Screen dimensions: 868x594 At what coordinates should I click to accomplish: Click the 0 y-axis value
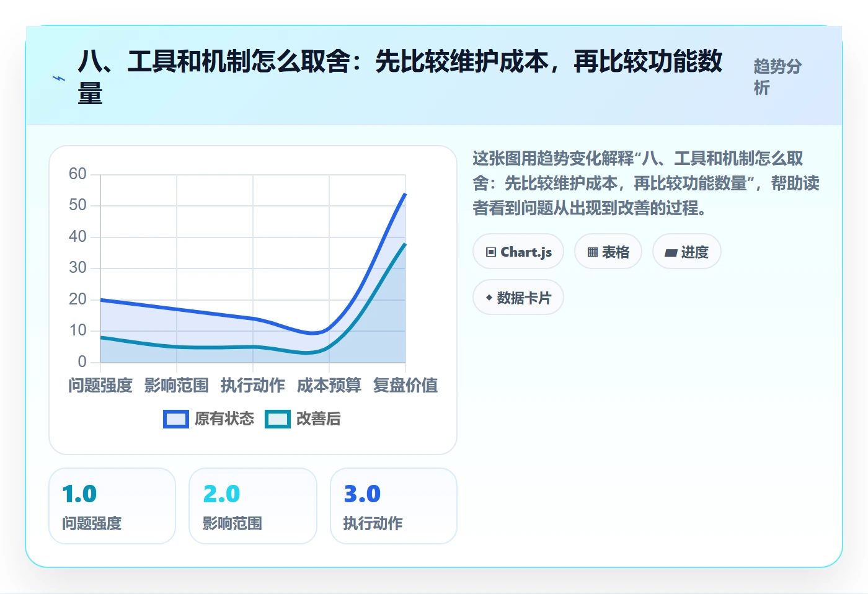[x=82, y=361]
